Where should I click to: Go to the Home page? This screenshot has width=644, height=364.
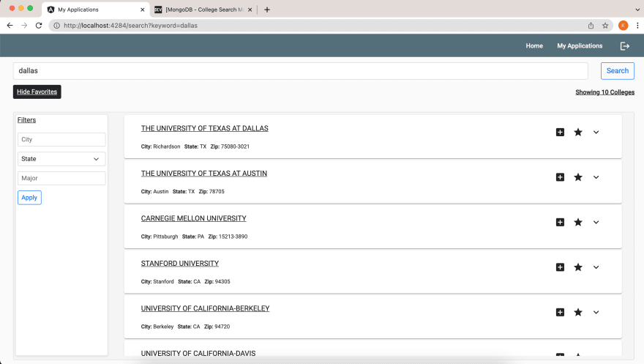534,46
